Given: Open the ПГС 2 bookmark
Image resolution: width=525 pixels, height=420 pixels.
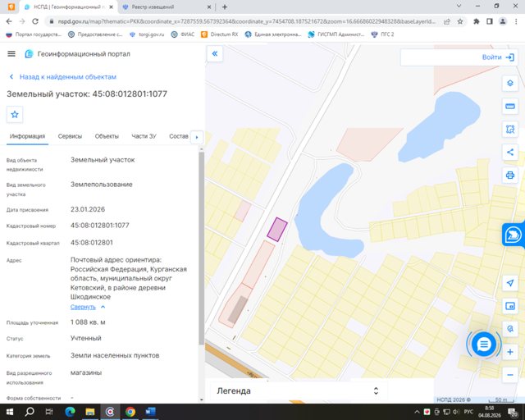Looking at the screenshot, I should [x=383, y=34].
